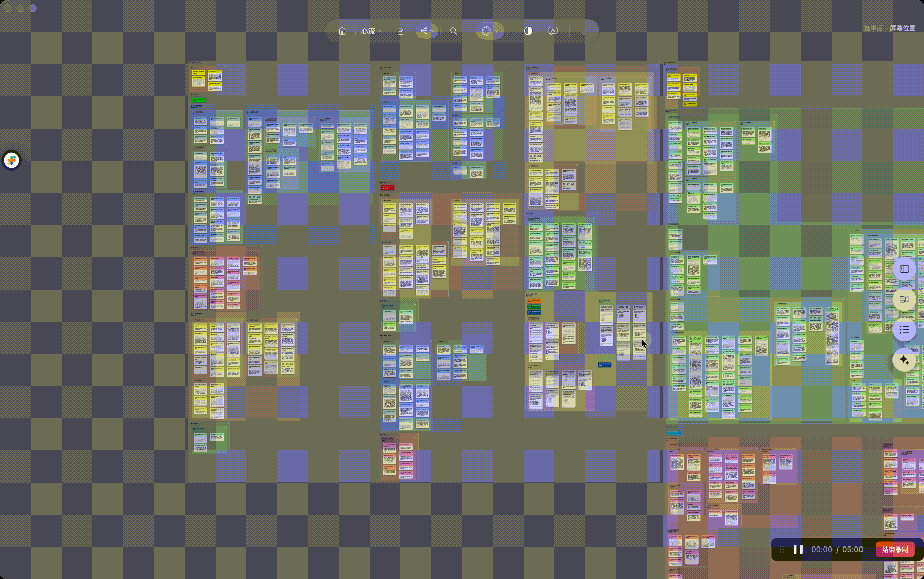Click the dotted circle focus icon

tap(486, 31)
